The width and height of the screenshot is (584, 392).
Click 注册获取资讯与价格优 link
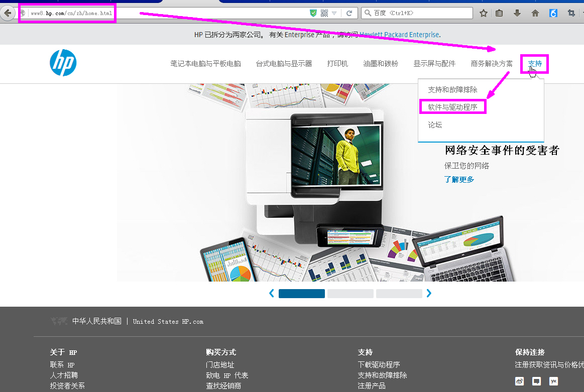pyautogui.click(x=549, y=365)
